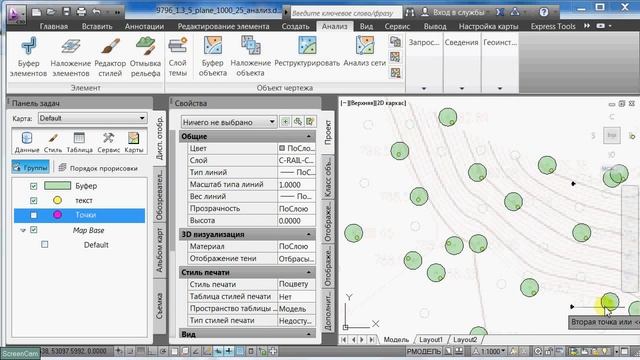Open the Обозревател. vertical tab

pyautogui.click(x=160, y=195)
